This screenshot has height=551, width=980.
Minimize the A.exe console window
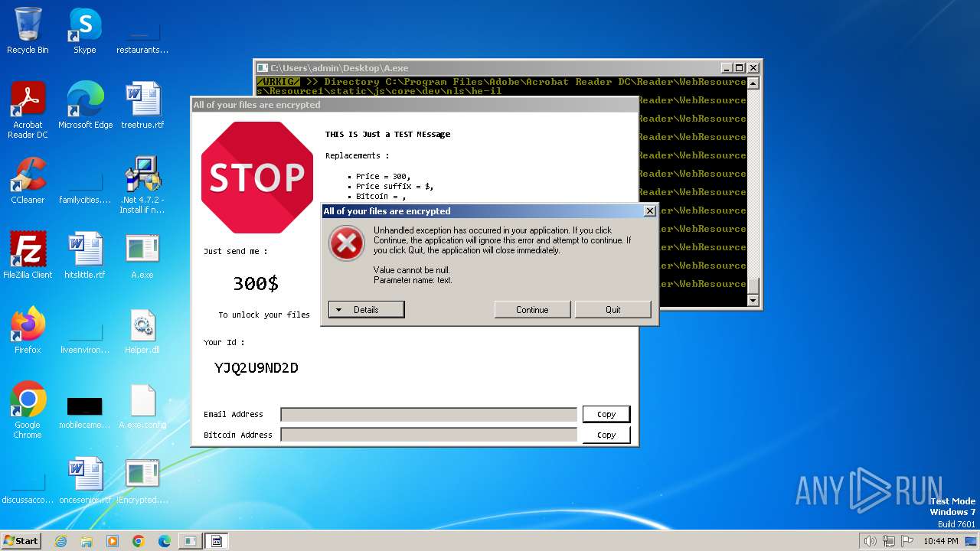coord(727,67)
